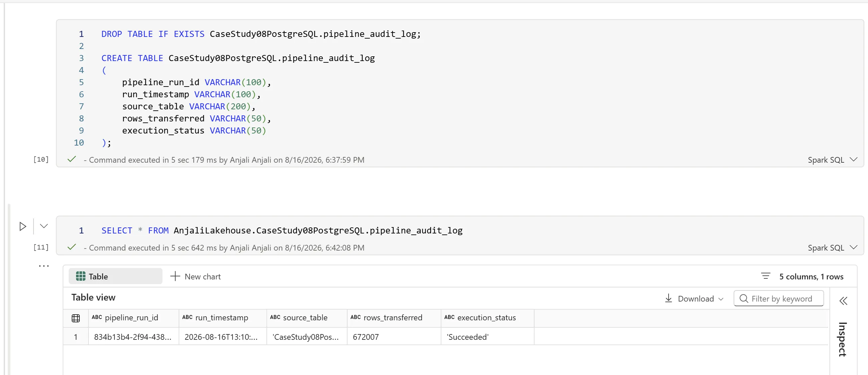Focus the Filter by keyword field
This screenshot has height=375, width=868.
[779, 299]
